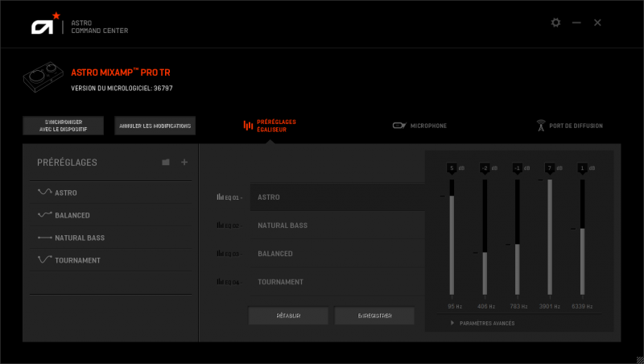Screen dimensions: 644x364
Task: Select TOURNAMENT in presets list
Action: pyautogui.click(x=110, y=260)
